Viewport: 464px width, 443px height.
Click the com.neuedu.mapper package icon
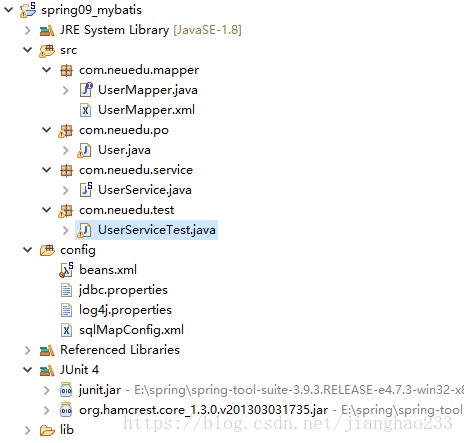(66, 70)
